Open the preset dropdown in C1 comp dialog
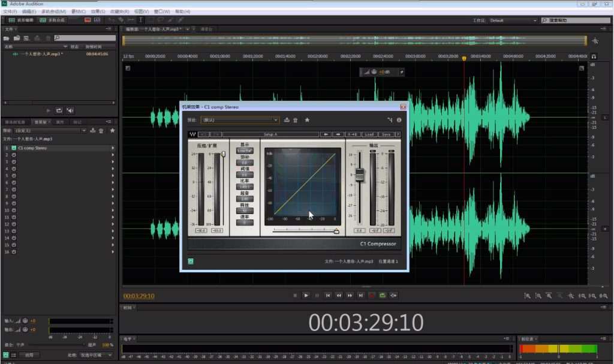The width and height of the screenshot is (614, 364). click(275, 120)
